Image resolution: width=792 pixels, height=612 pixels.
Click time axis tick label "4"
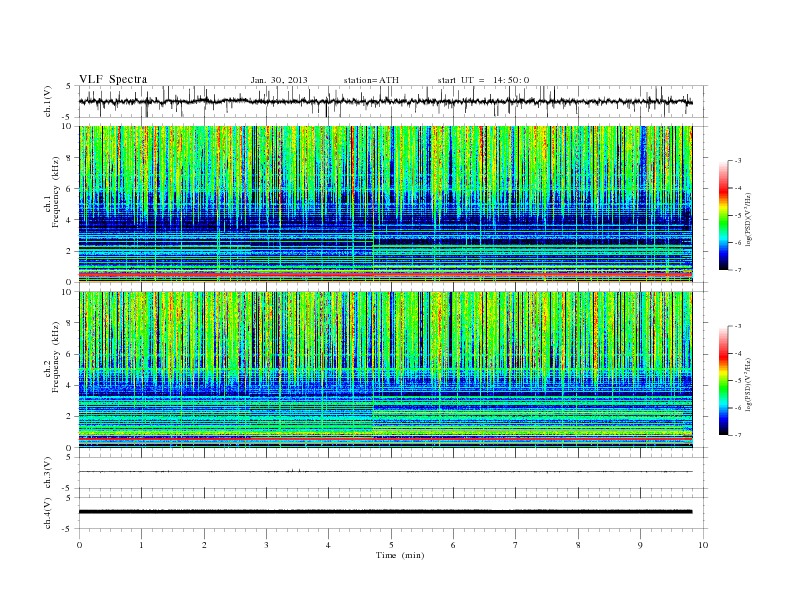coord(328,545)
